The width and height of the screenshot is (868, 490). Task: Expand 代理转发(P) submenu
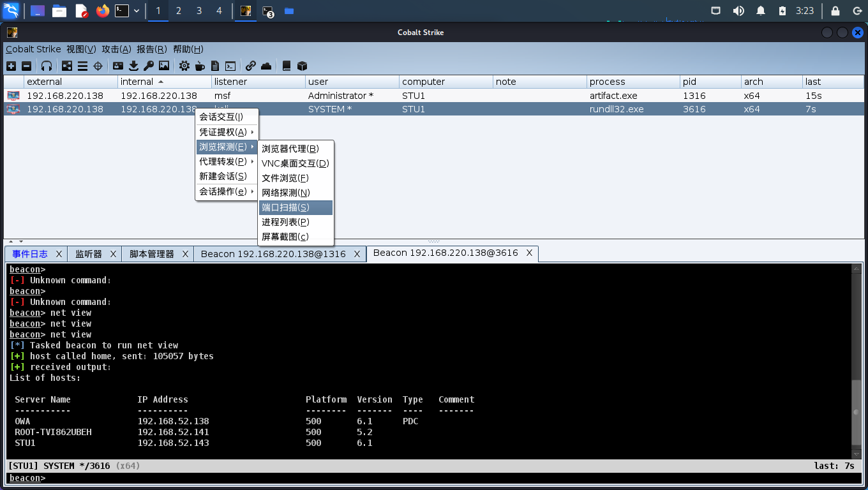227,161
